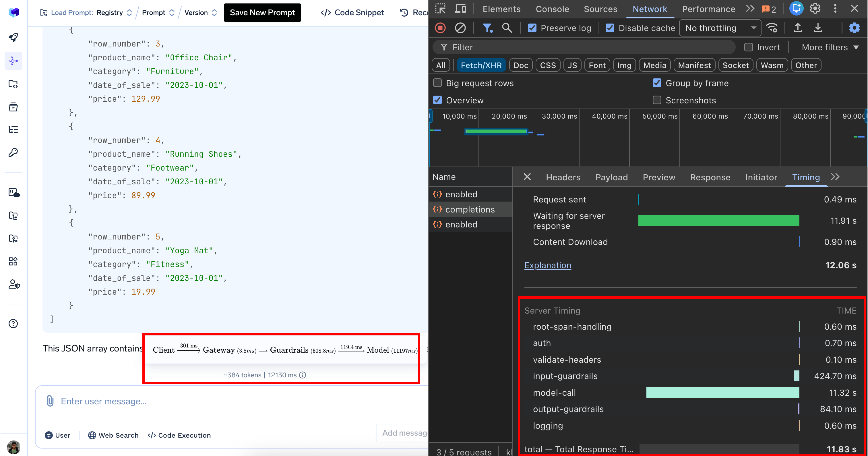Image resolution: width=868 pixels, height=456 pixels.
Task: Clear the network log
Action: (460, 28)
